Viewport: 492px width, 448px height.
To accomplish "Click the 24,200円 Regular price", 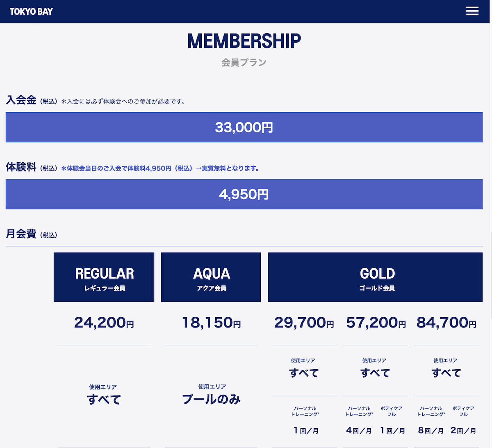I will coord(104,323).
